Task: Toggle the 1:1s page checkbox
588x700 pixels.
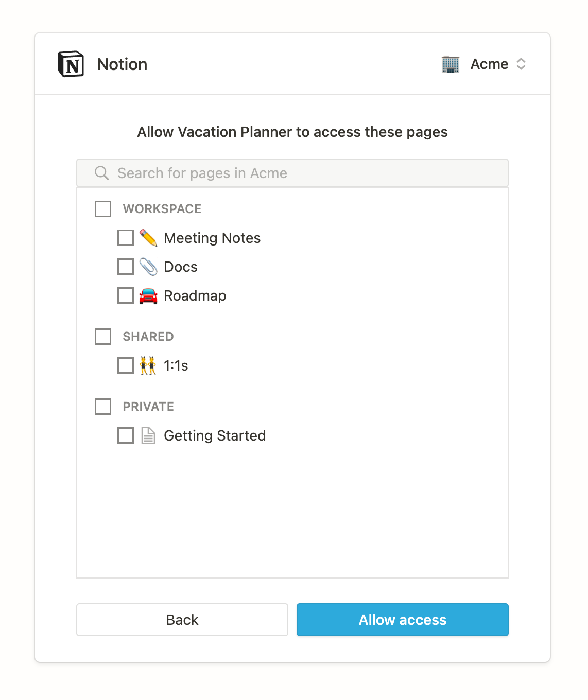Action: tap(126, 365)
